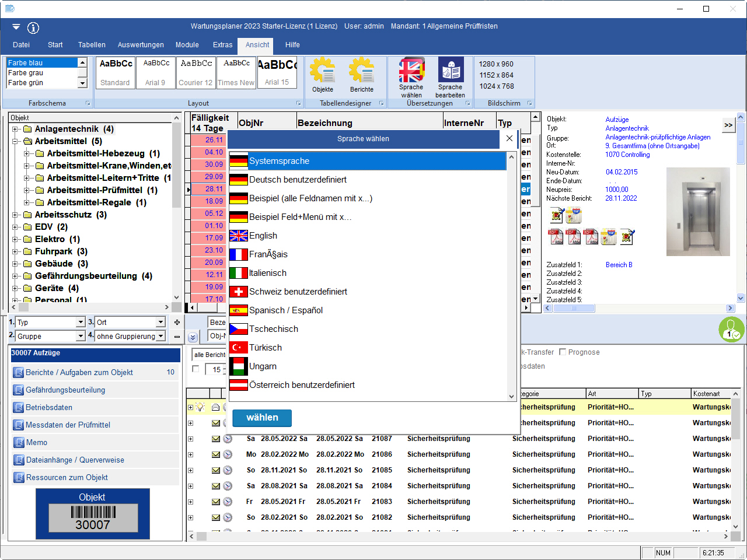This screenshot has width=747, height=560.
Task: Select Farbe blau color scheme
Action: [41, 63]
